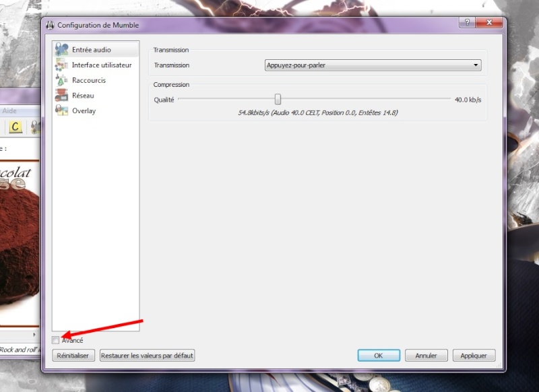Image resolution: width=539 pixels, height=392 pixels.
Task: Click the Qualité compression slider handle
Action: [x=278, y=99]
